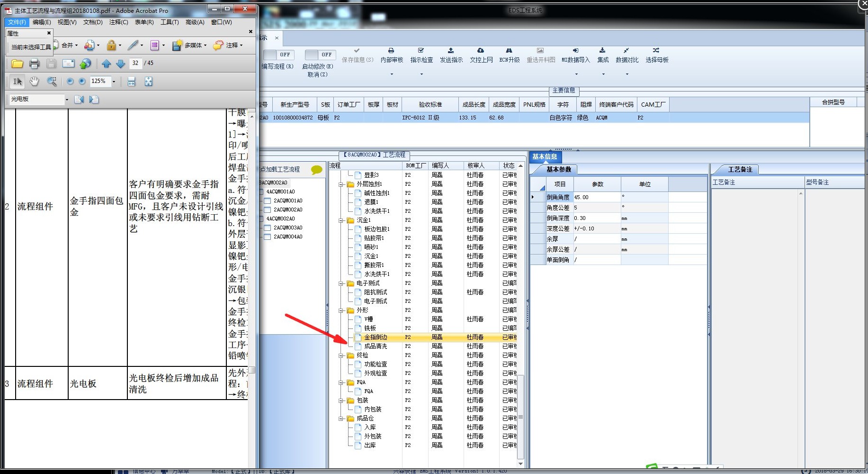
Task: Click 数据对比 compare button
Action: [626, 55]
